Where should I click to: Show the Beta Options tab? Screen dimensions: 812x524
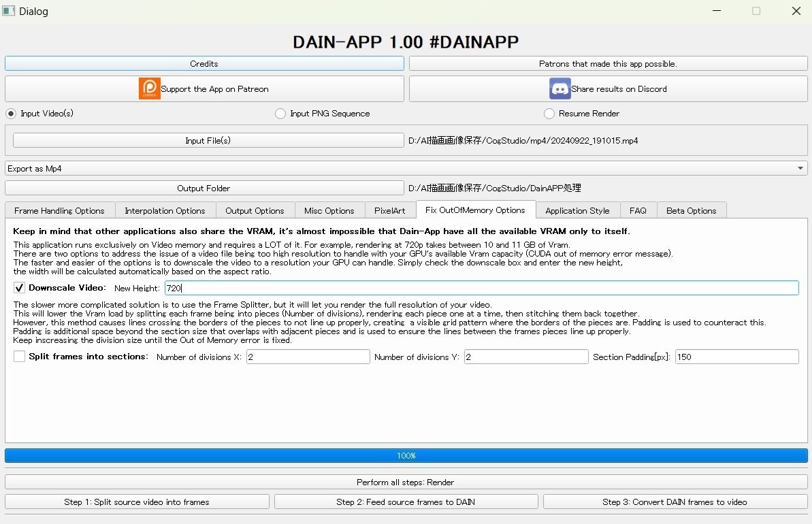click(x=692, y=211)
